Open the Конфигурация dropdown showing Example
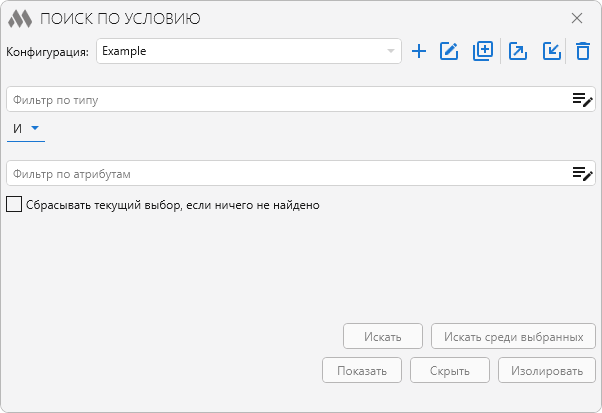 [x=248, y=51]
